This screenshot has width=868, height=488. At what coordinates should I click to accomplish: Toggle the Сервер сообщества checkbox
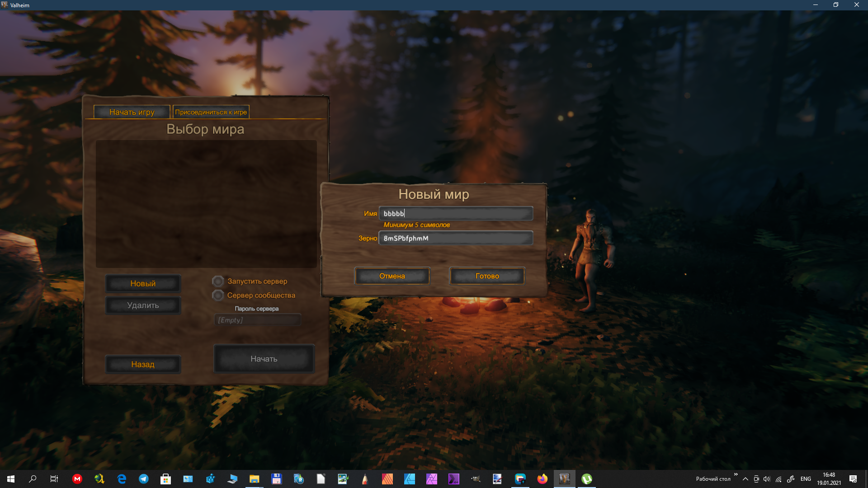pos(218,295)
